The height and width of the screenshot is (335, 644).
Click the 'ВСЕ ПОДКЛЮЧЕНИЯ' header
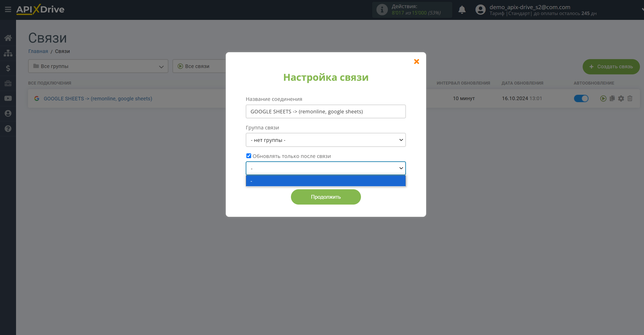pos(50,83)
